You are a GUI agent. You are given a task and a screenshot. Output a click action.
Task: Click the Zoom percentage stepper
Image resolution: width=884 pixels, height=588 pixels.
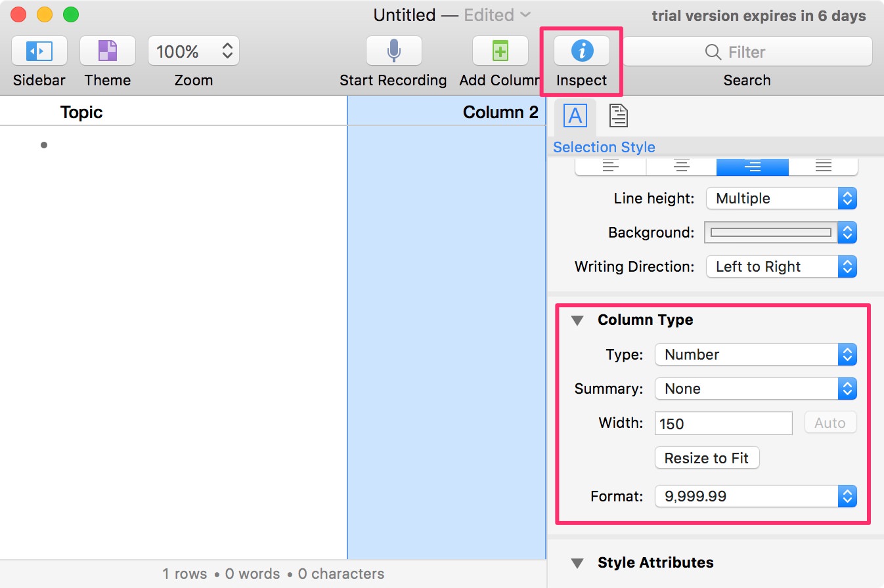tap(227, 51)
